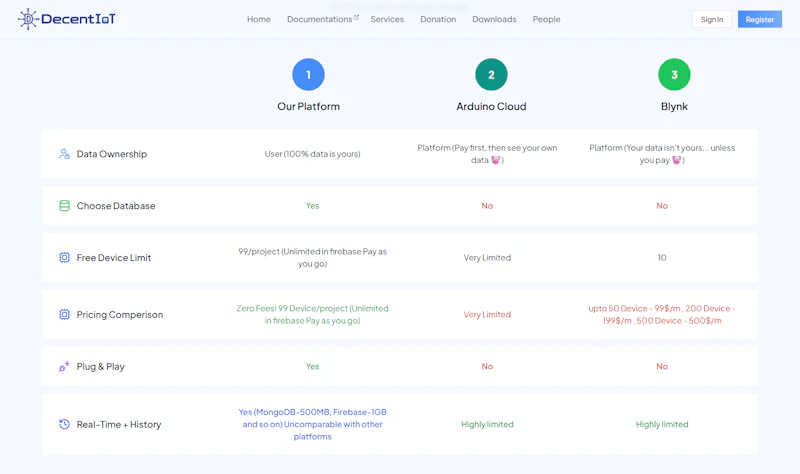This screenshot has width=800, height=474.
Task: Click the '10' Blynk device limit cell
Action: point(662,258)
